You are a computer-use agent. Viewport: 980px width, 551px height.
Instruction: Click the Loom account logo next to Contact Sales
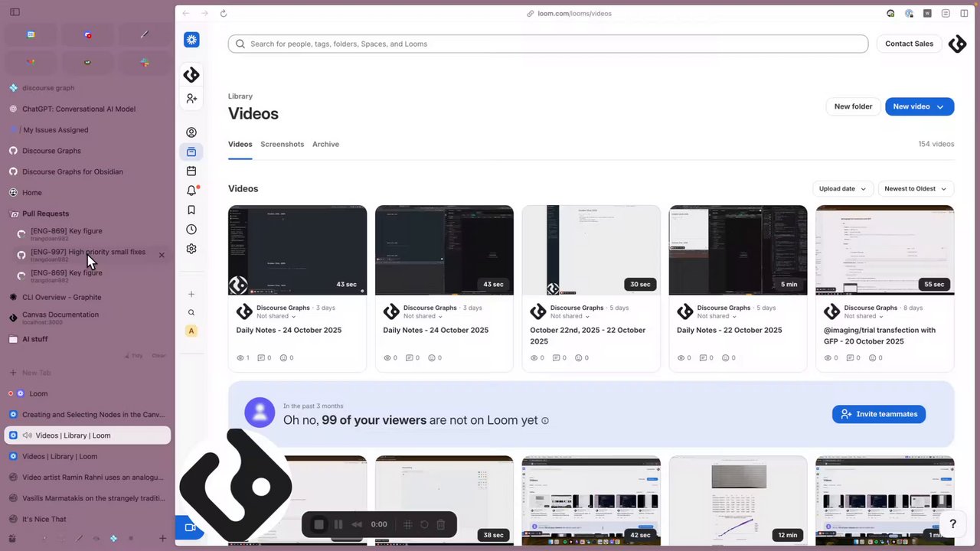(957, 44)
